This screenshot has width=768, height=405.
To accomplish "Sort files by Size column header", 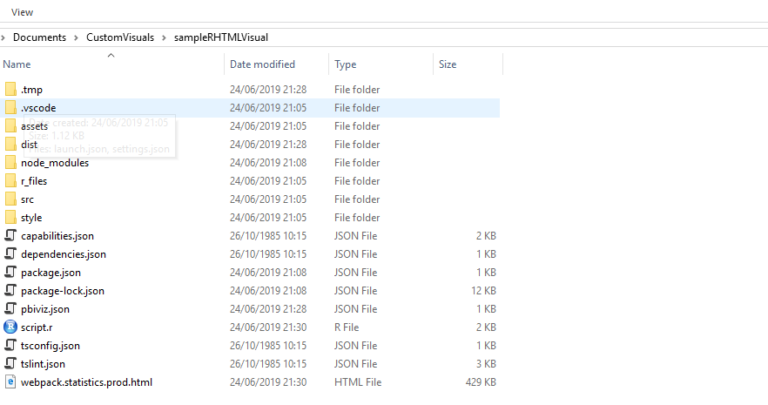I will (447, 64).
